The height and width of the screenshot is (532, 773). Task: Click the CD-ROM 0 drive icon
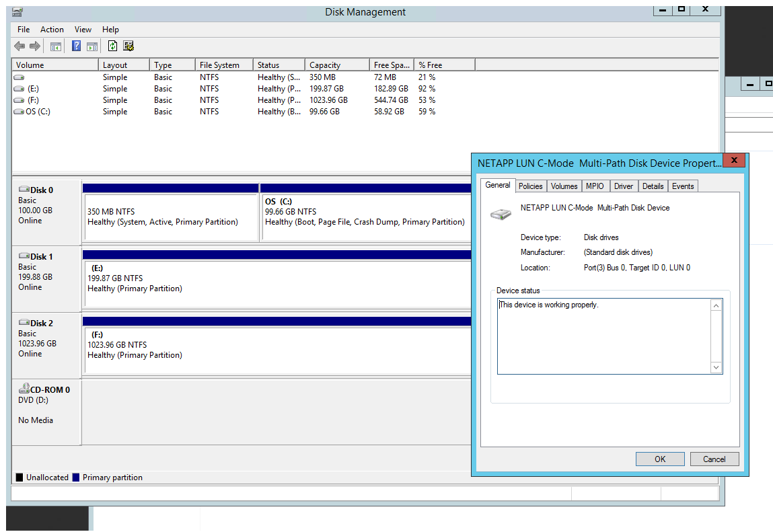click(x=24, y=389)
